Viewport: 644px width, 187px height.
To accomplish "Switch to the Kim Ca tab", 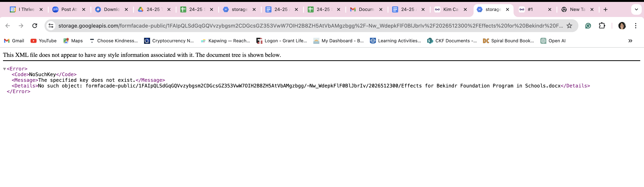I will point(448,9).
